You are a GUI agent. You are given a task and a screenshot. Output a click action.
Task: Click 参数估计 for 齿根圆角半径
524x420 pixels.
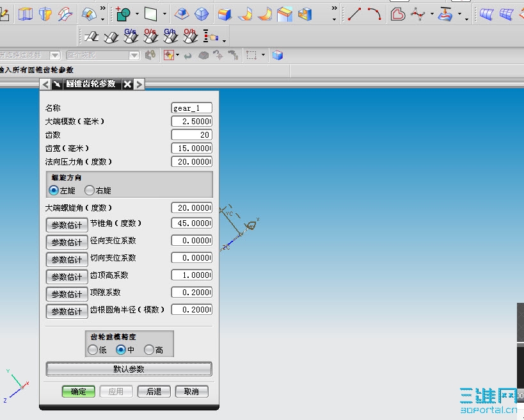pyautogui.click(x=67, y=312)
